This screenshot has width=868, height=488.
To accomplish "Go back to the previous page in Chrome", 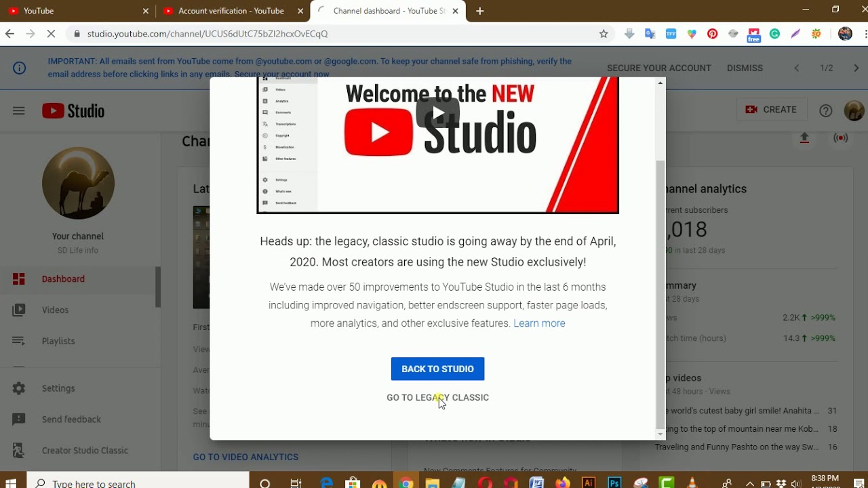I will [x=9, y=34].
